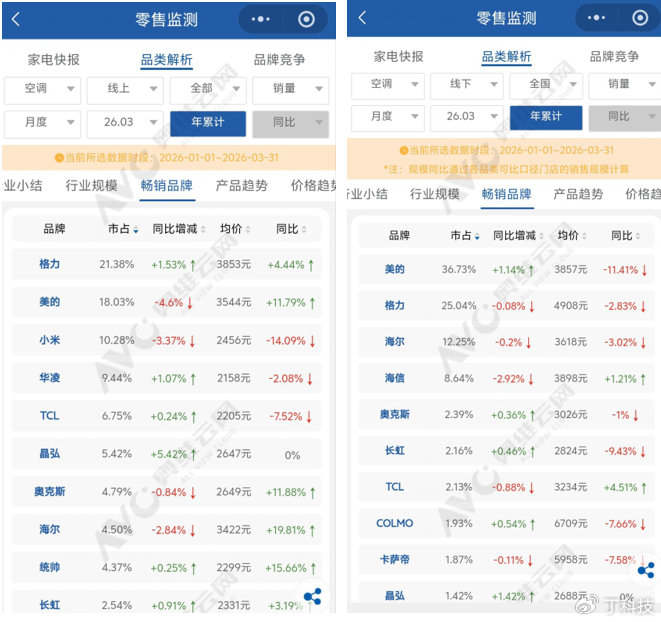Open COLMO brand in right panel list
The image size is (661, 622).
[395, 523]
